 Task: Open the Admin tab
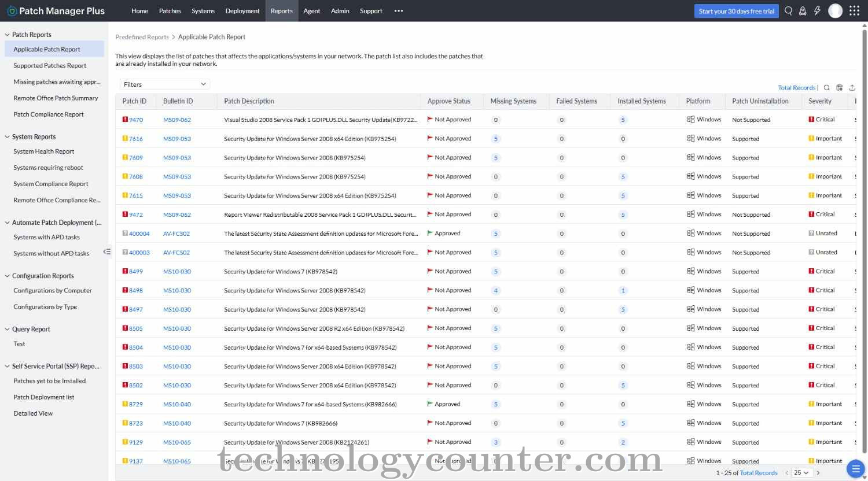pyautogui.click(x=340, y=11)
